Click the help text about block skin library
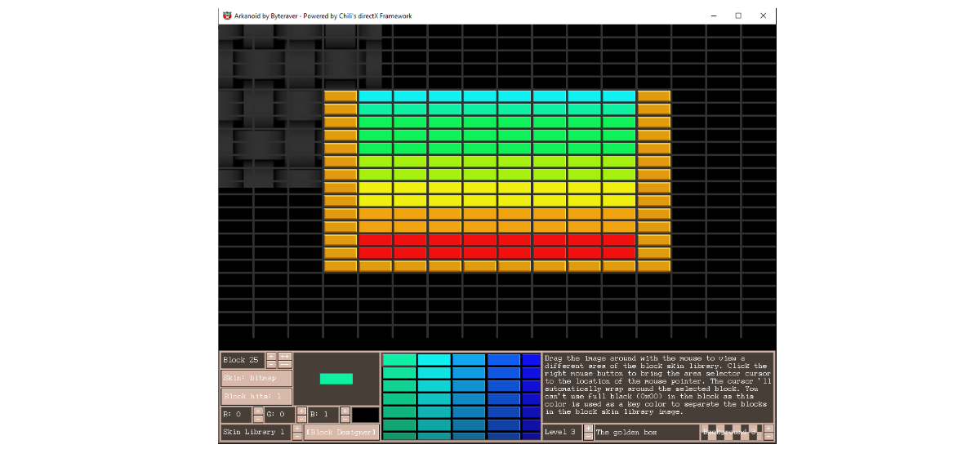The image size is (980, 449). click(657, 385)
